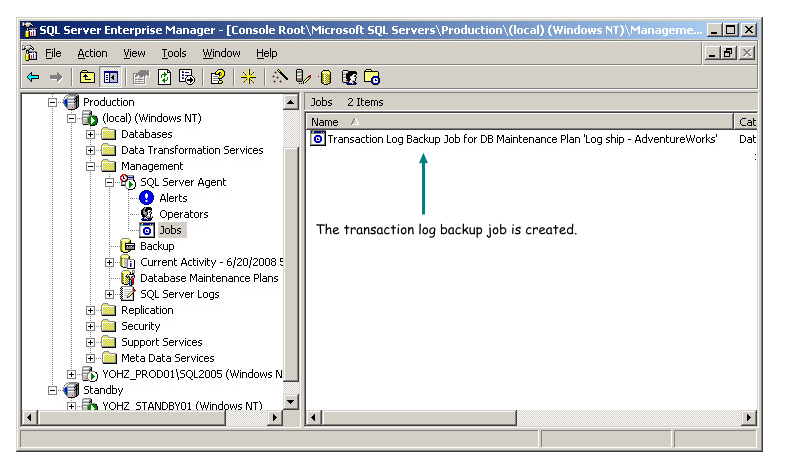Open the Help menu

click(x=267, y=53)
